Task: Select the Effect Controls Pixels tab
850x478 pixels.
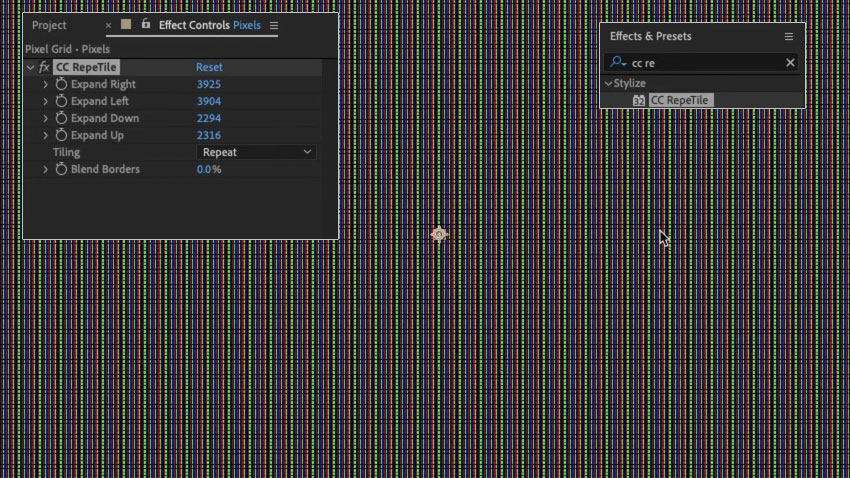Action: (209, 25)
